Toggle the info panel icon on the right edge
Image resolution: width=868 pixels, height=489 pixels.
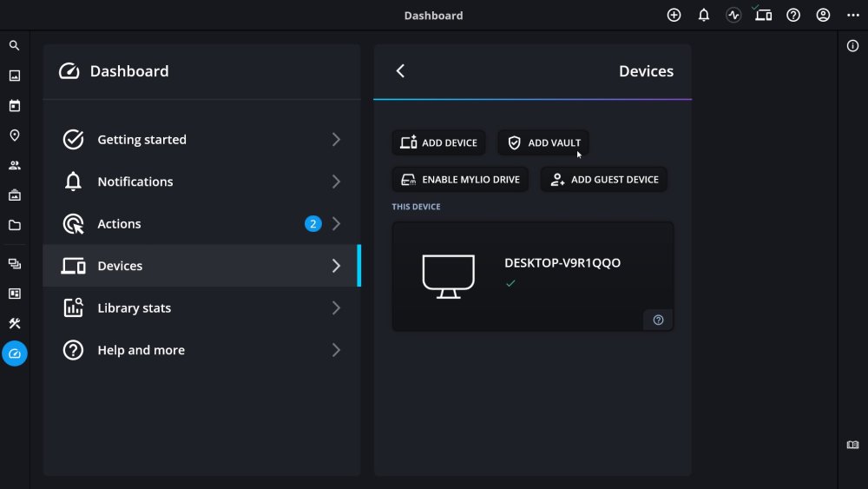click(852, 46)
